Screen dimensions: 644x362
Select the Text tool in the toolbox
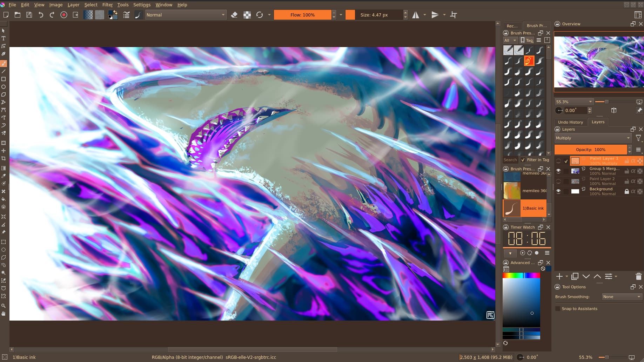4,38
